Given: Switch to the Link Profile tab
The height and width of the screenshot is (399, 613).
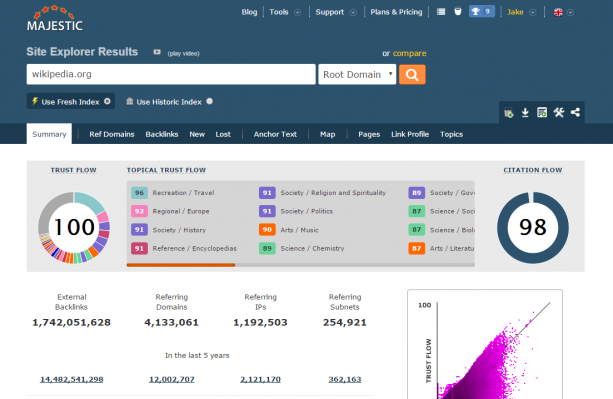Looking at the screenshot, I should [410, 134].
